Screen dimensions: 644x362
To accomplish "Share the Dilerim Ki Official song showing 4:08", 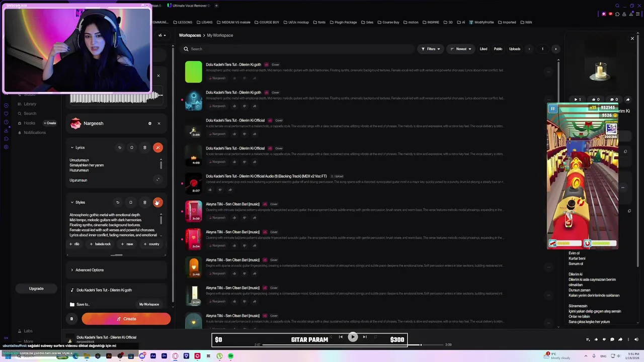I will click(x=255, y=162).
